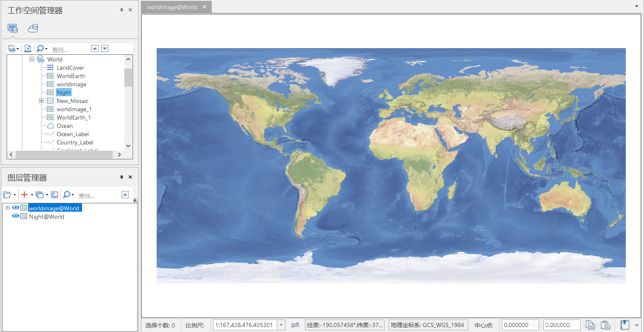This screenshot has width=644, height=332.
Task: Click workspace tree scroll down arrow
Action: tap(128, 146)
